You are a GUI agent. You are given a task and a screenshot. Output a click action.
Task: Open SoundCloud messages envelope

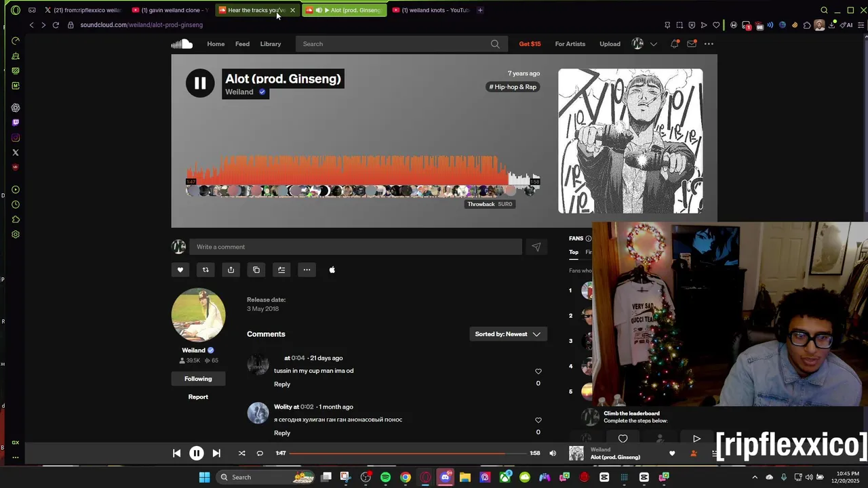(x=692, y=44)
